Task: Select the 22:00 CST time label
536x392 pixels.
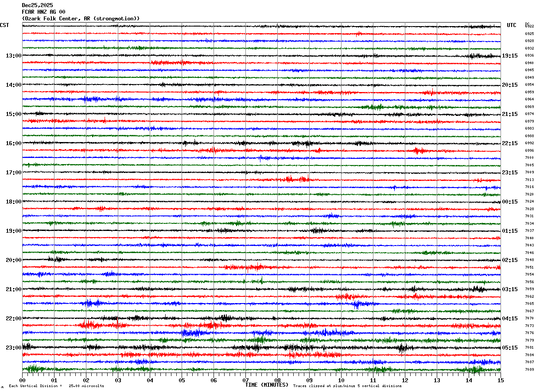Action: tap(14, 319)
